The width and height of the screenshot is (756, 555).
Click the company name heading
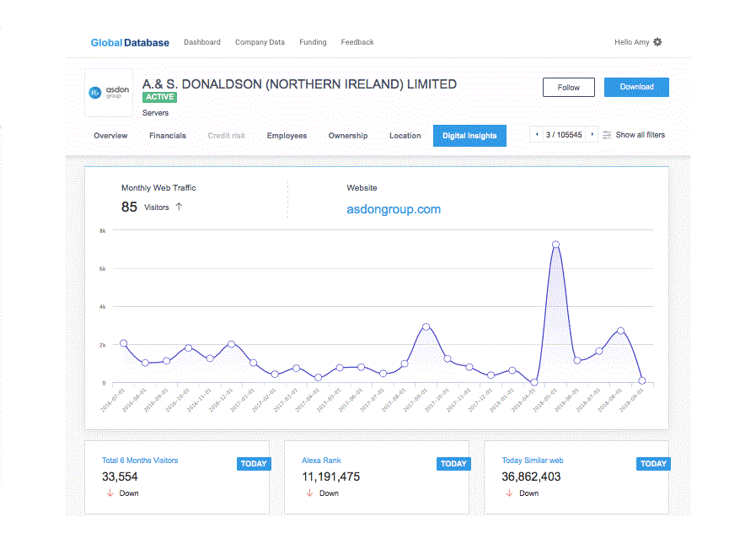pos(299,84)
